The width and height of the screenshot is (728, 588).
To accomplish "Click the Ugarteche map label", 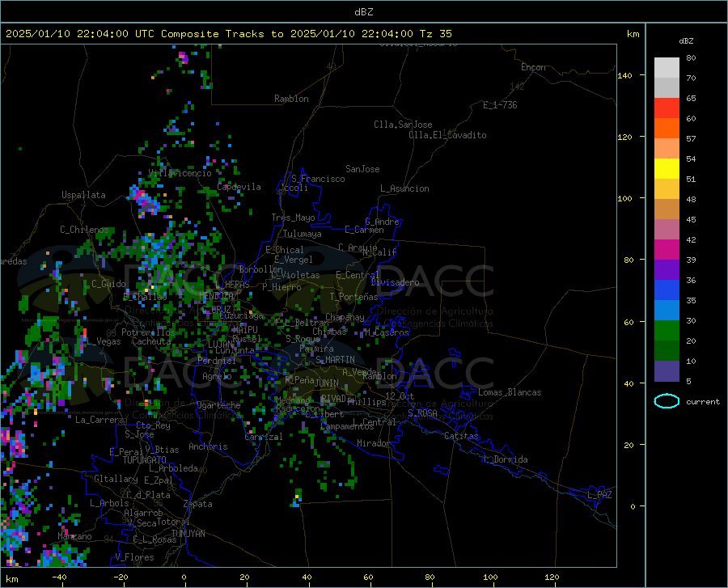I will tap(218, 405).
